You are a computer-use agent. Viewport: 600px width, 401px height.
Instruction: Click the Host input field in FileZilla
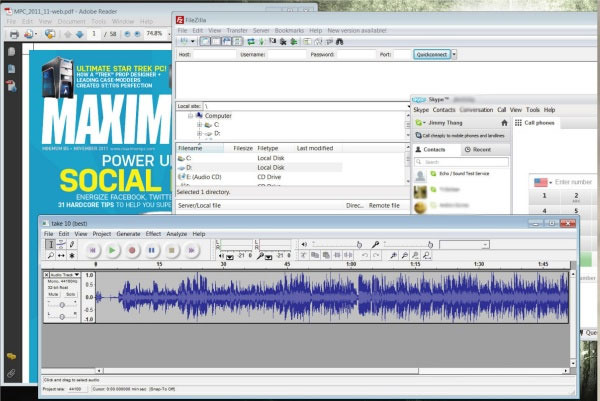pos(217,54)
